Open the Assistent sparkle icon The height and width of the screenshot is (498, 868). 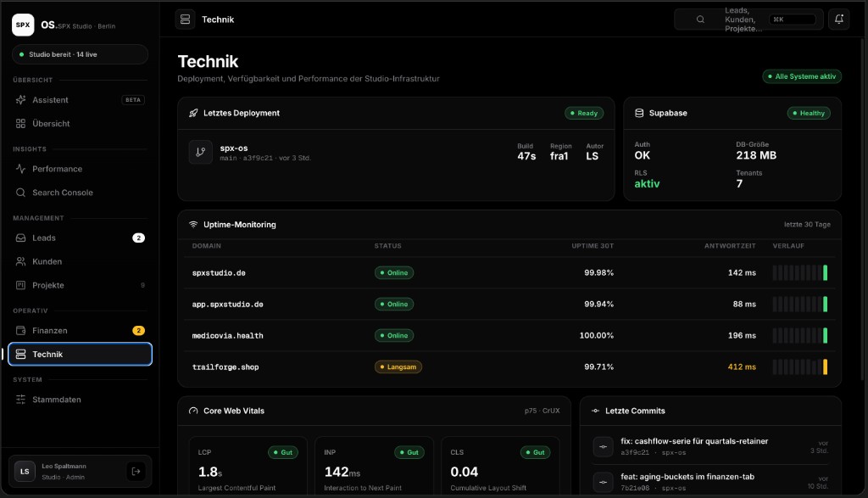click(x=20, y=100)
